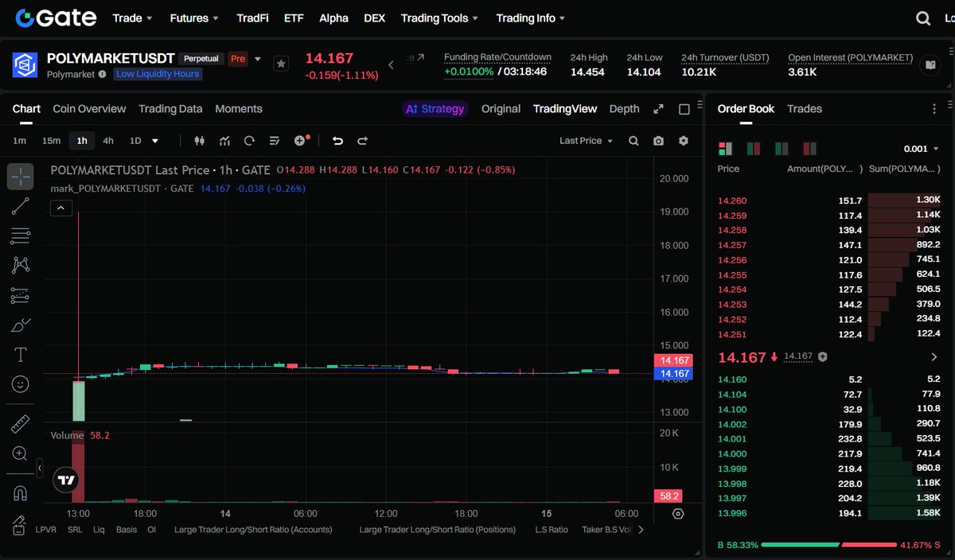Switch to Depth chart view
Screen dimensions: 955x560
[624, 109]
